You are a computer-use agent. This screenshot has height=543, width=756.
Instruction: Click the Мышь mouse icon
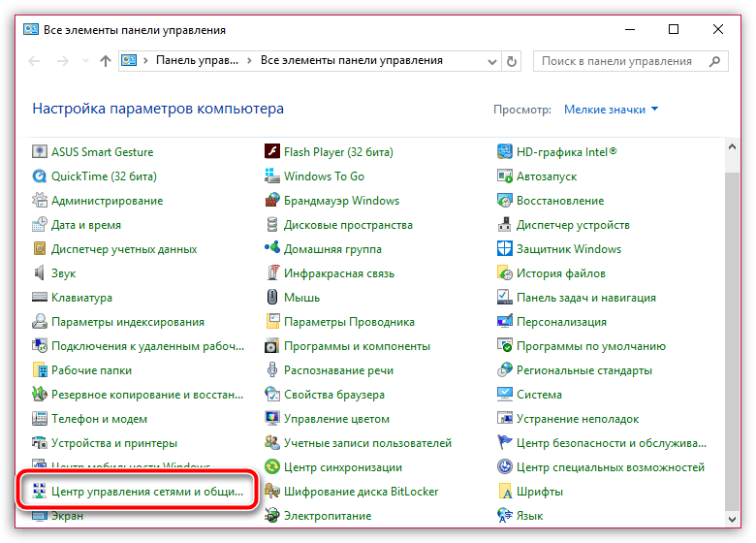(272, 297)
